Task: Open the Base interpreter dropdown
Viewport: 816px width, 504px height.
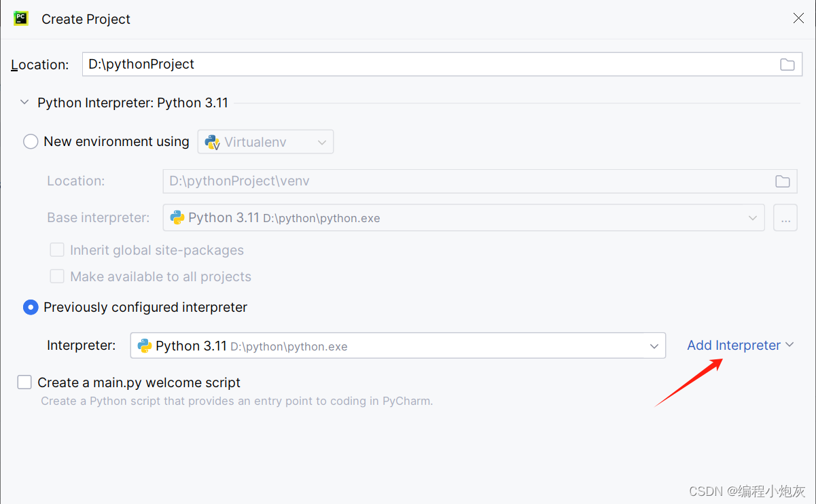Action: pos(752,217)
